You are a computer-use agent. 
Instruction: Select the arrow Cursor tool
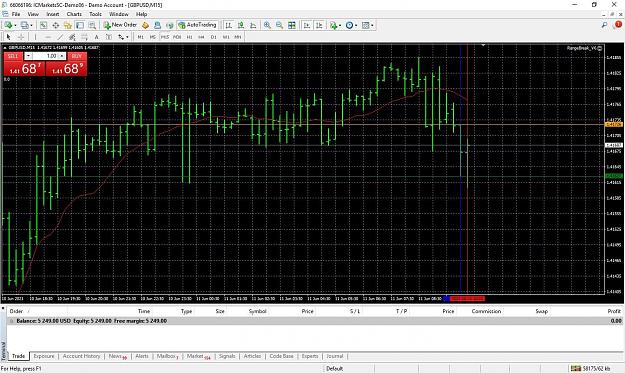click(x=8, y=37)
